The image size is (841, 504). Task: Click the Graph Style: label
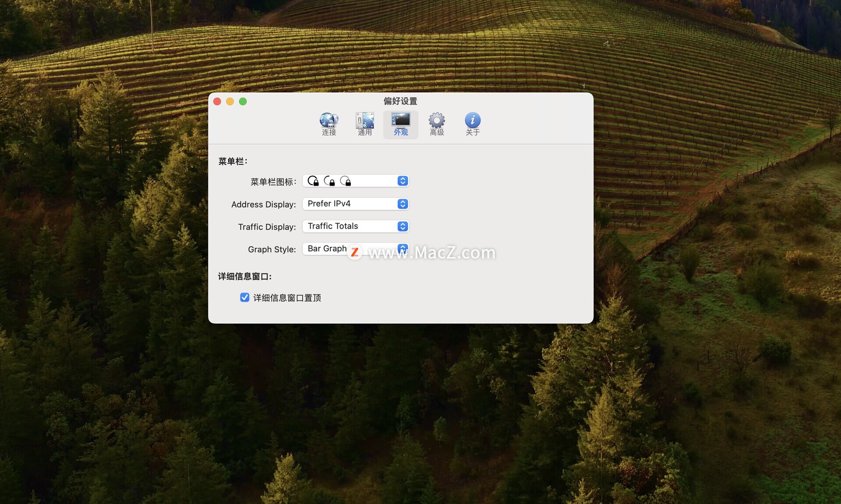tap(272, 249)
